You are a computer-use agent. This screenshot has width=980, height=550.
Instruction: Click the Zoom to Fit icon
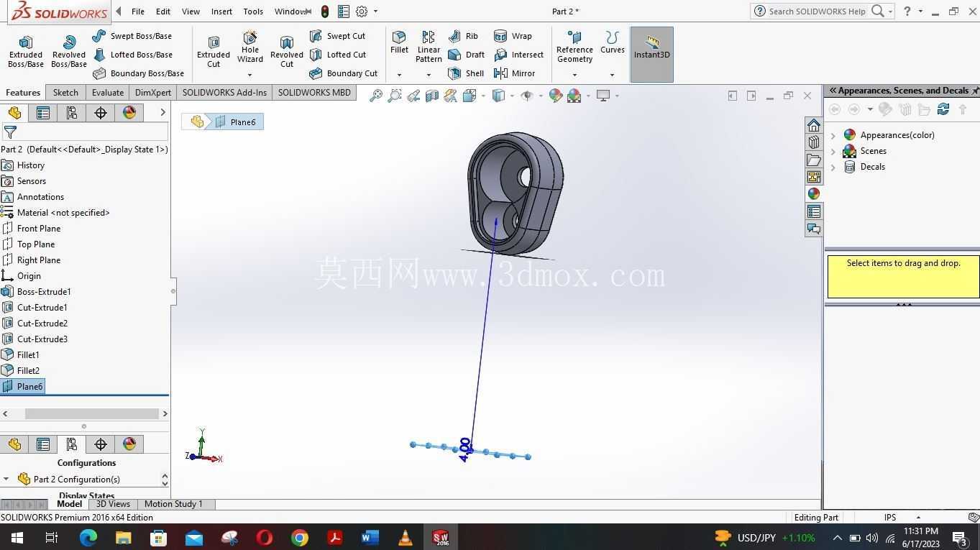tap(375, 96)
